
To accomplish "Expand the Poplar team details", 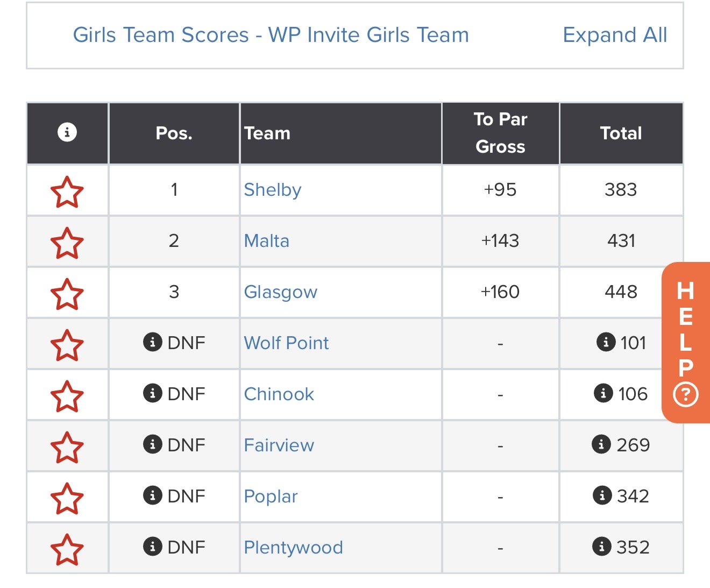I will pyautogui.click(x=271, y=496).
